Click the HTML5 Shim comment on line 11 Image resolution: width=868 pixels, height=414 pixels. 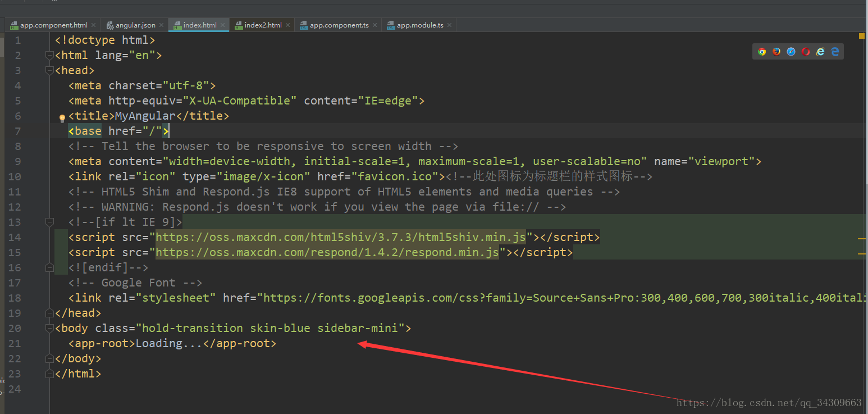pos(344,192)
